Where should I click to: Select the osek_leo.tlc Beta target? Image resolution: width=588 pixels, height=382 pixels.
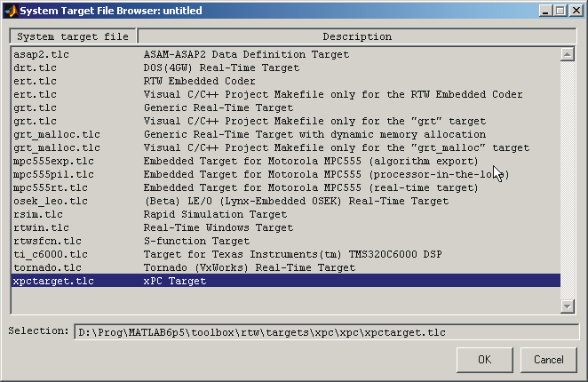286,201
